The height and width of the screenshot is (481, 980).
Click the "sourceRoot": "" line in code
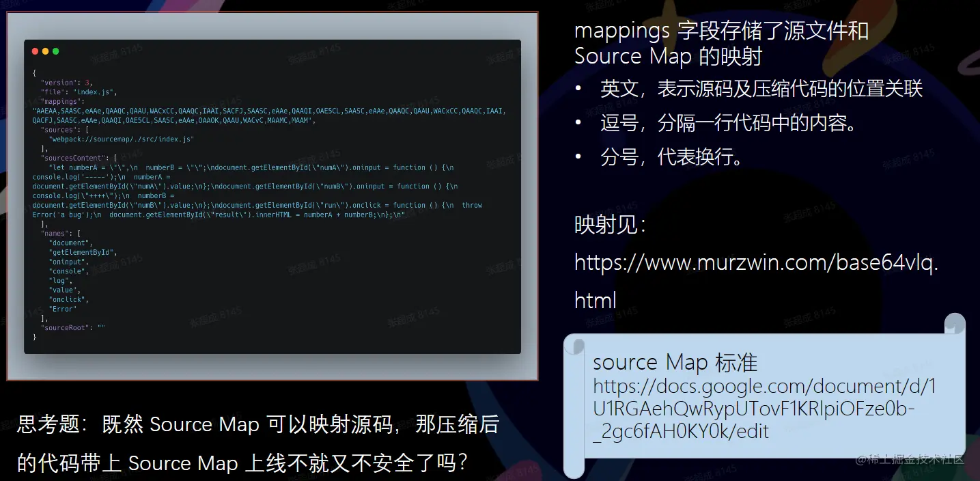point(73,328)
